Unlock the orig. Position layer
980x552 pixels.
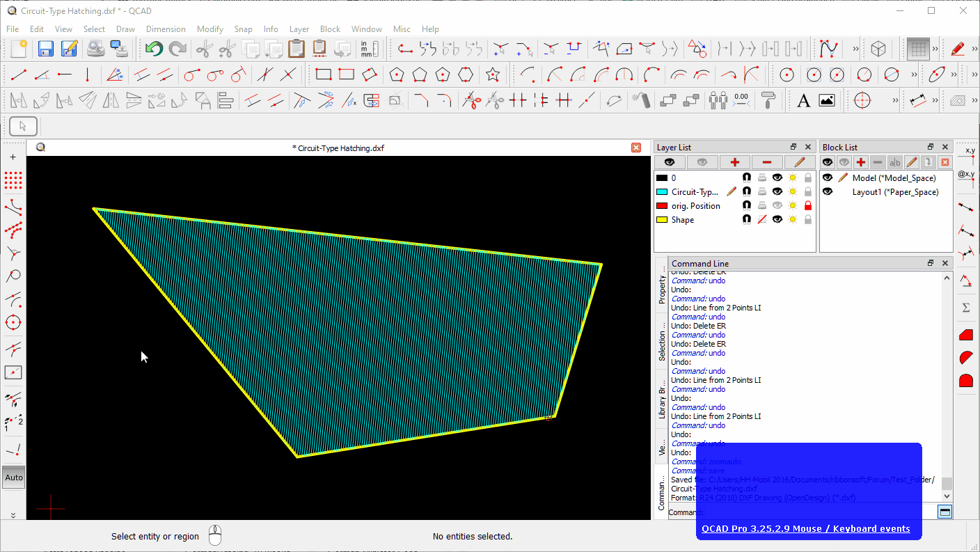808,205
